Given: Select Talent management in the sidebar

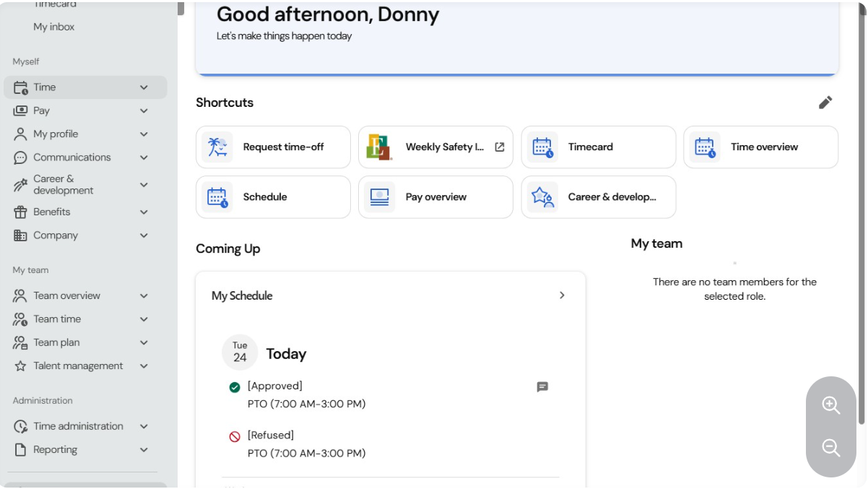Looking at the screenshot, I should point(85,366).
